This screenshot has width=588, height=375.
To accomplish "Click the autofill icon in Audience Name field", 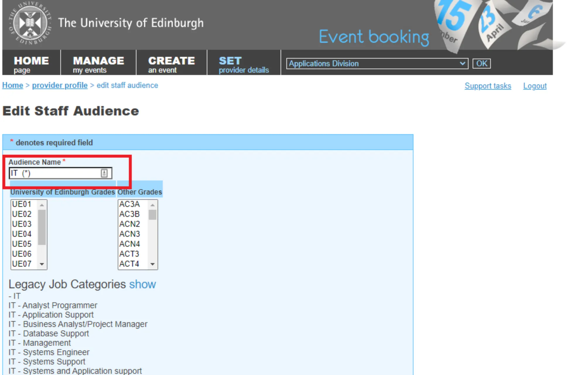I will (104, 173).
